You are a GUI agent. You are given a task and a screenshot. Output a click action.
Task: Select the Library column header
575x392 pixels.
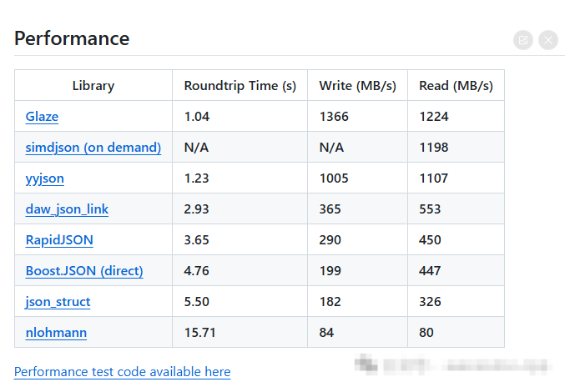click(x=93, y=85)
